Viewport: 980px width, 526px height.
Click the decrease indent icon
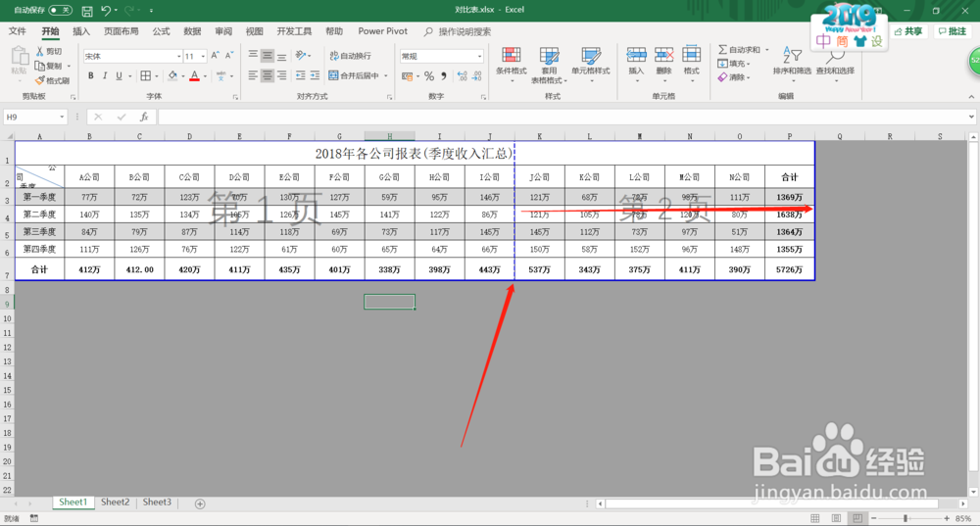(301, 75)
